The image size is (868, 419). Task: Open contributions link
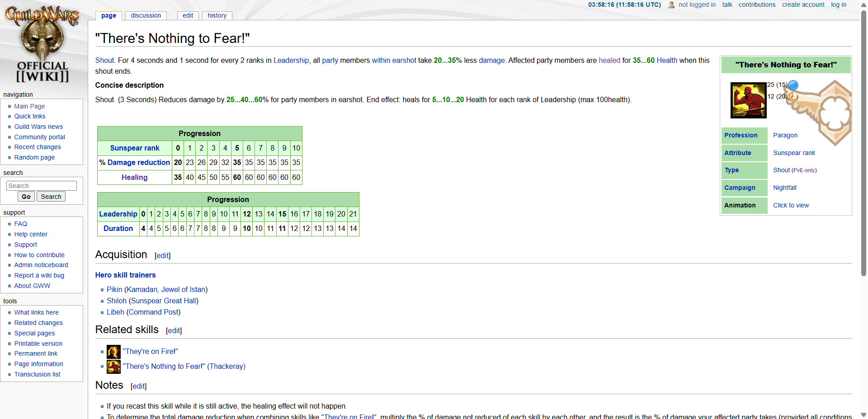tap(757, 5)
